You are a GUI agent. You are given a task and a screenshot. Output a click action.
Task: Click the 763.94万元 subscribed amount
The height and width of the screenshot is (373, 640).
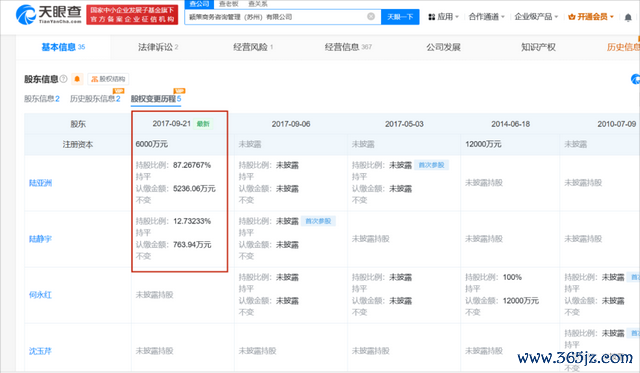[192, 244]
